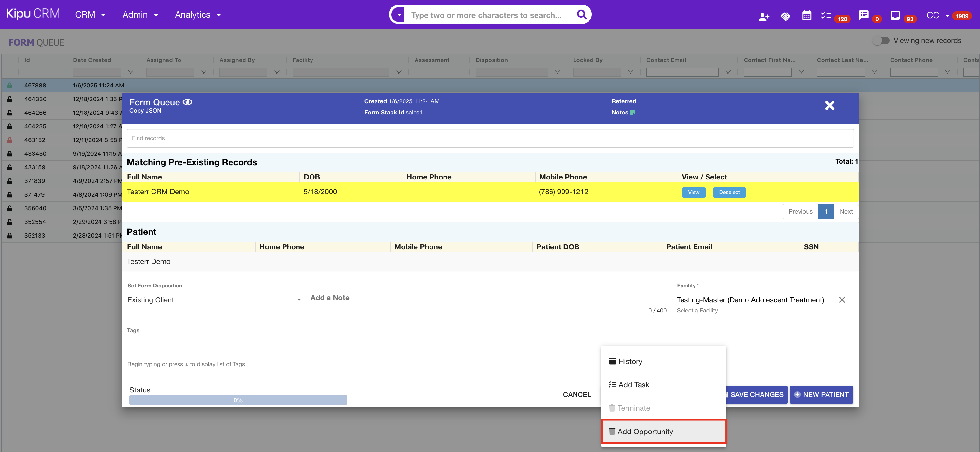Expand the Set Form Disposition dropdown
The height and width of the screenshot is (452, 980).
tap(299, 300)
